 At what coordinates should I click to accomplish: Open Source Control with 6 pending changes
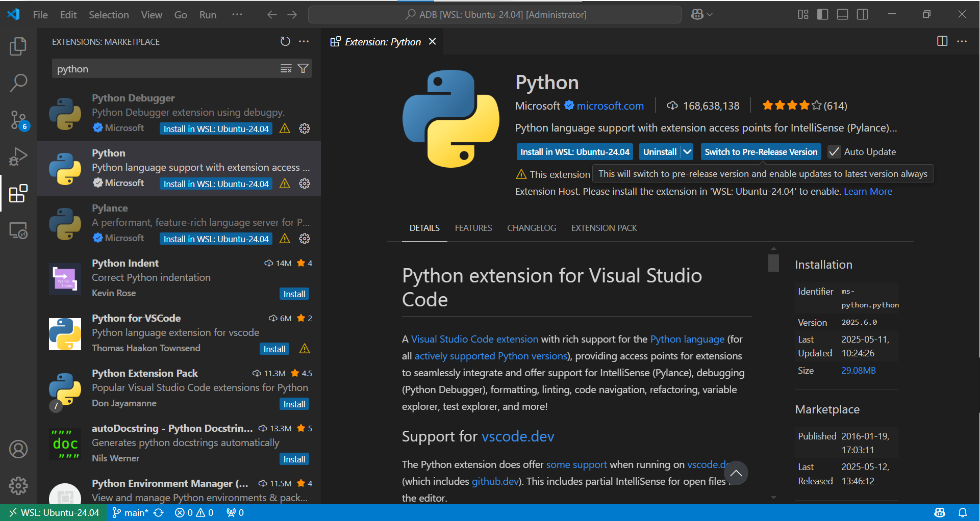(18, 120)
